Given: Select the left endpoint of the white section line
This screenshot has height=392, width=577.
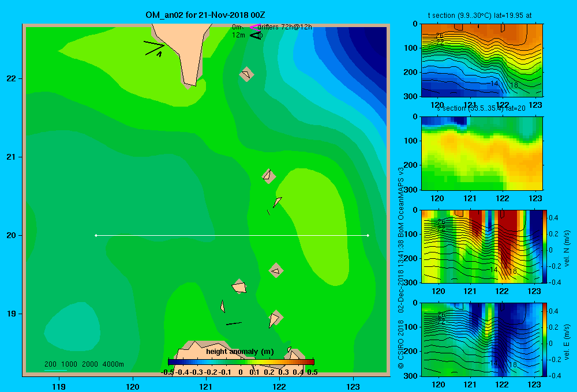Looking at the screenshot, I should coord(96,235).
